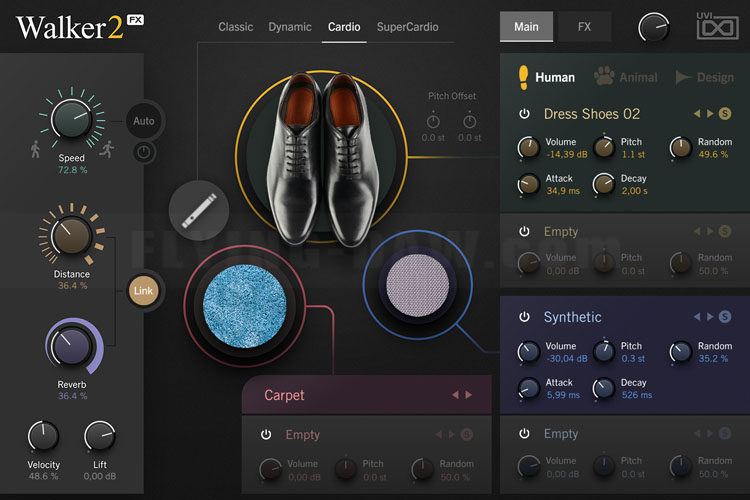Open the Carpet surface name
This screenshot has height=500, width=750.
(x=284, y=395)
